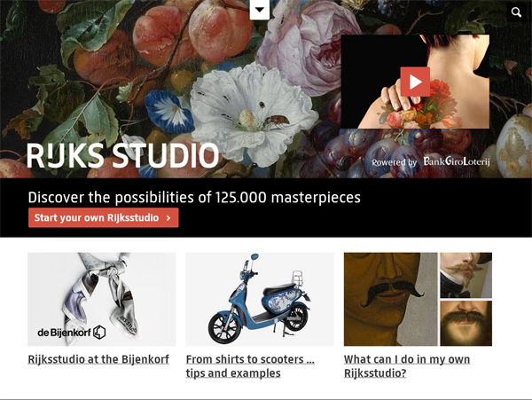The image size is (532, 400).
Task: Open From shirts to scooters tips link
Action: coord(250,366)
